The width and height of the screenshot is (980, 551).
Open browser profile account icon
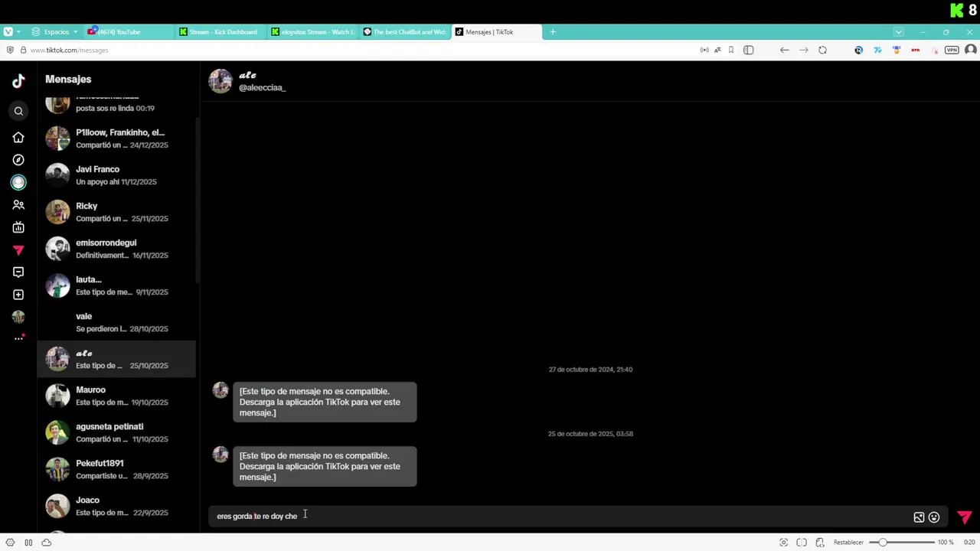(970, 50)
